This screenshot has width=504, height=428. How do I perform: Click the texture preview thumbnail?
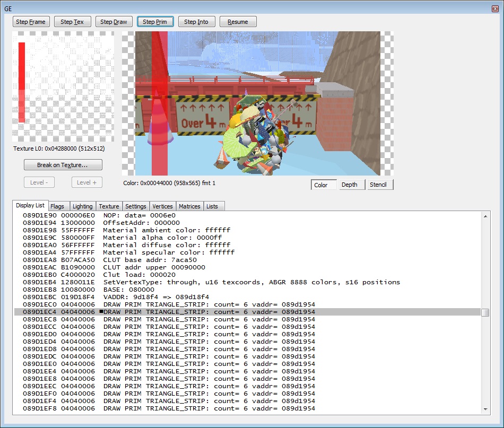coord(63,86)
